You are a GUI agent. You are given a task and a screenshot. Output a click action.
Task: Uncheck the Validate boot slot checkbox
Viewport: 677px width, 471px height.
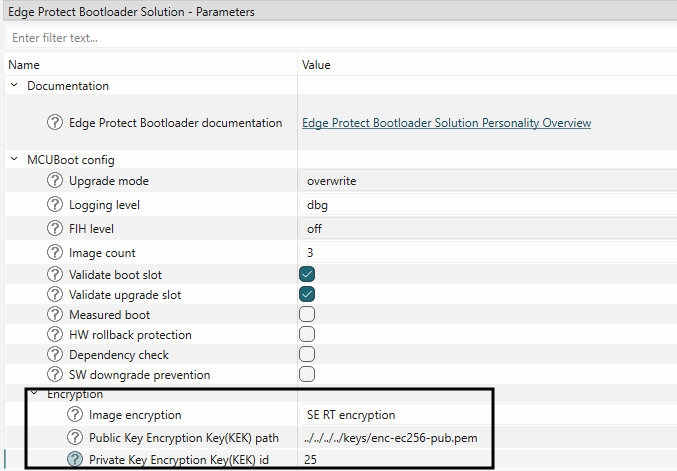coord(308,274)
